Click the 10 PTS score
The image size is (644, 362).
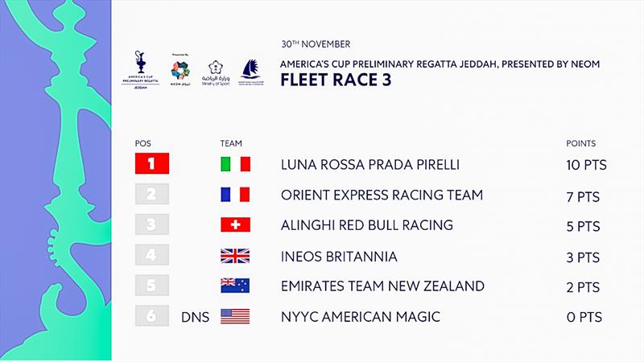click(x=587, y=165)
